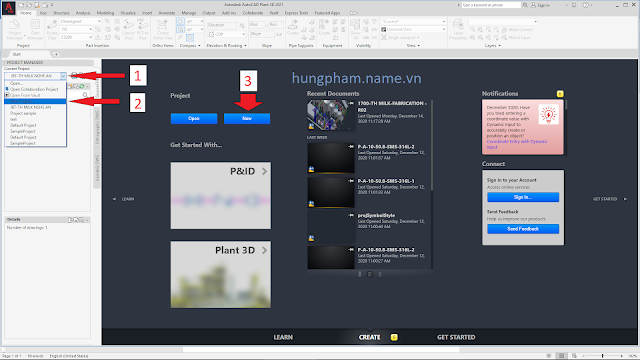Screen dimensions: 640x360
Task: Click the Project Manager ribbon icon
Action: point(15,30)
